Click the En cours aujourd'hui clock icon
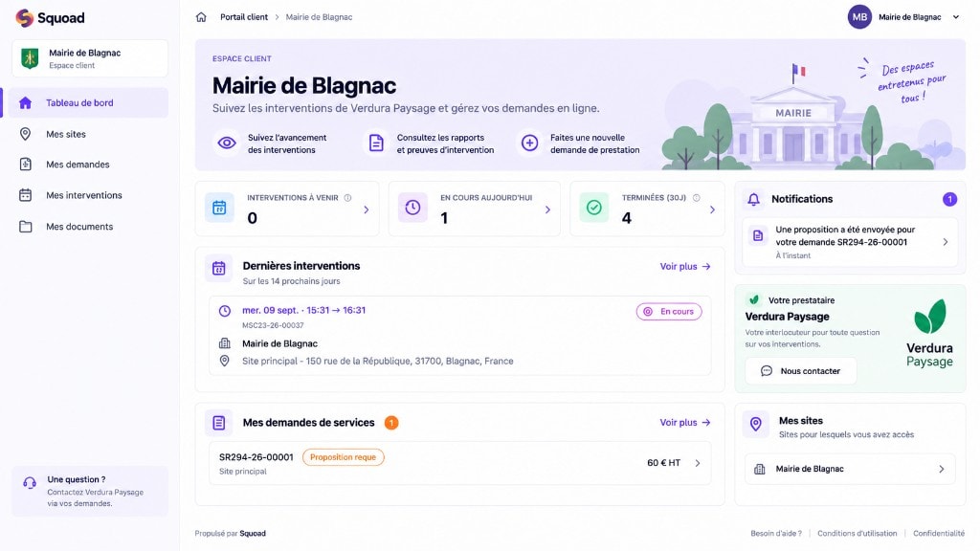Viewport: 980px width, 551px height. (412, 208)
